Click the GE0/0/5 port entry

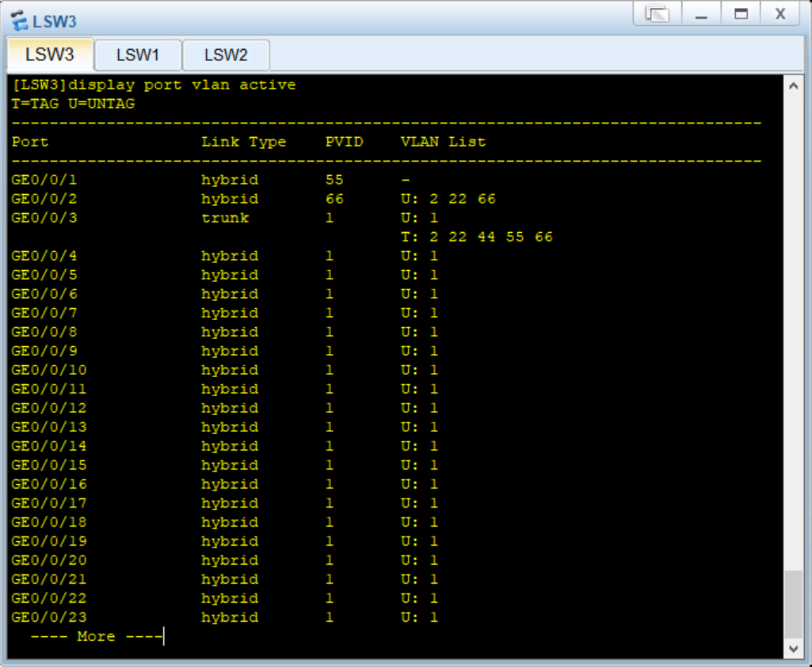click(x=44, y=275)
